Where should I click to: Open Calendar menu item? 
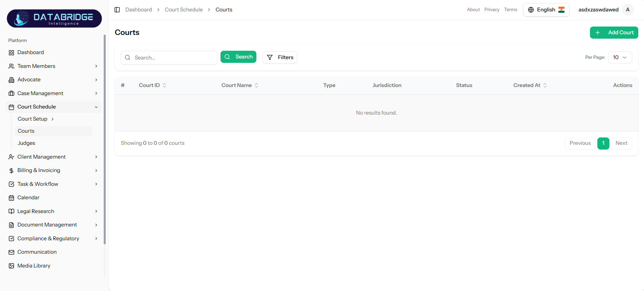(x=54, y=198)
